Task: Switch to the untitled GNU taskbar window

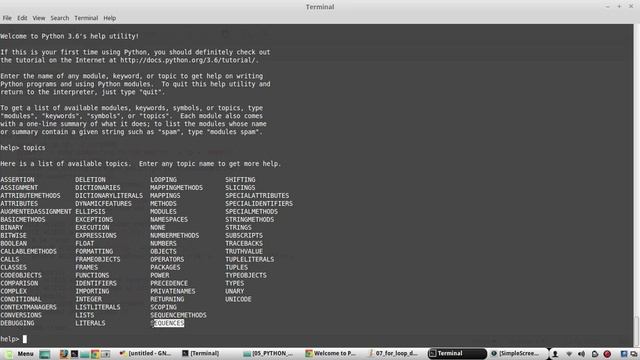Action: tap(146, 353)
